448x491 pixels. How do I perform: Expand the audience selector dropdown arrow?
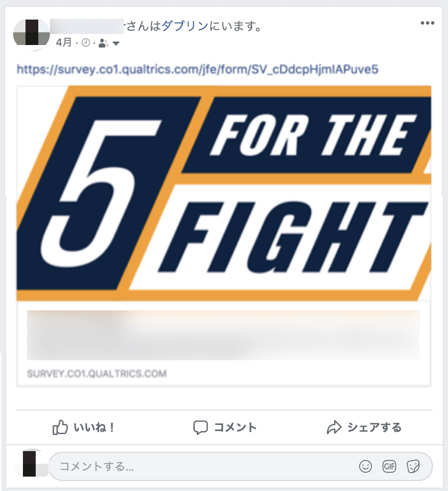pyautogui.click(x=116, y=44)
